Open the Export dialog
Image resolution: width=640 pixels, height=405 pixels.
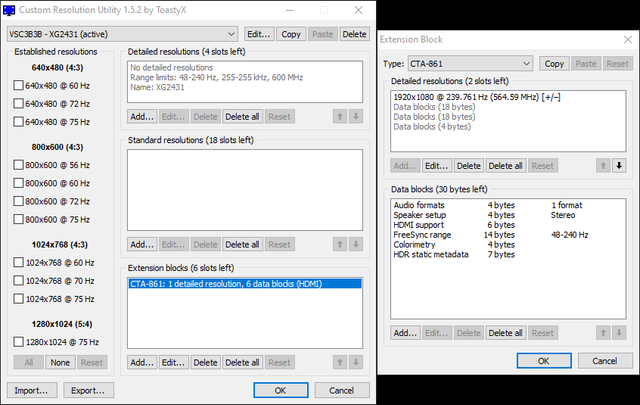pos(88,390)
